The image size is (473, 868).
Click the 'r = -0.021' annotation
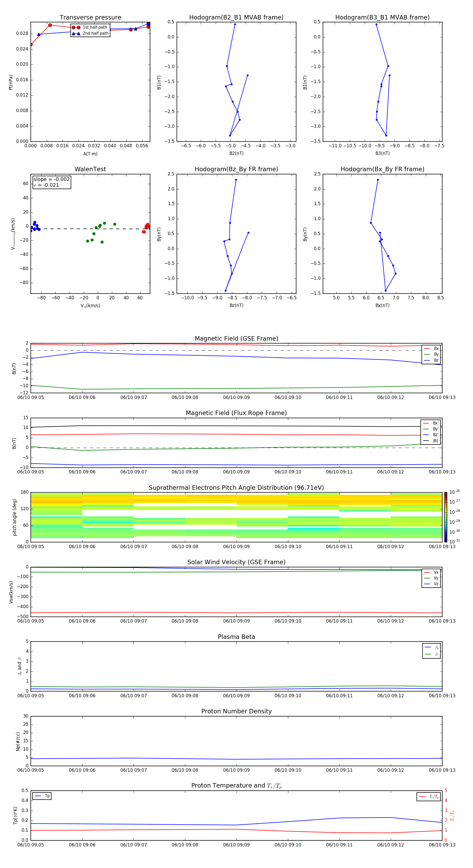point(47,185)
